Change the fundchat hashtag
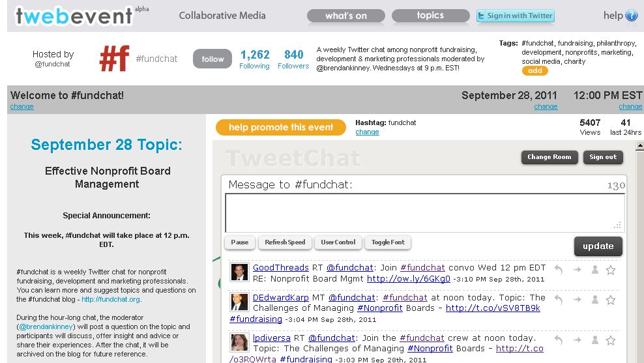This screenshot has width=644, height=363. [x=367, y=132]
